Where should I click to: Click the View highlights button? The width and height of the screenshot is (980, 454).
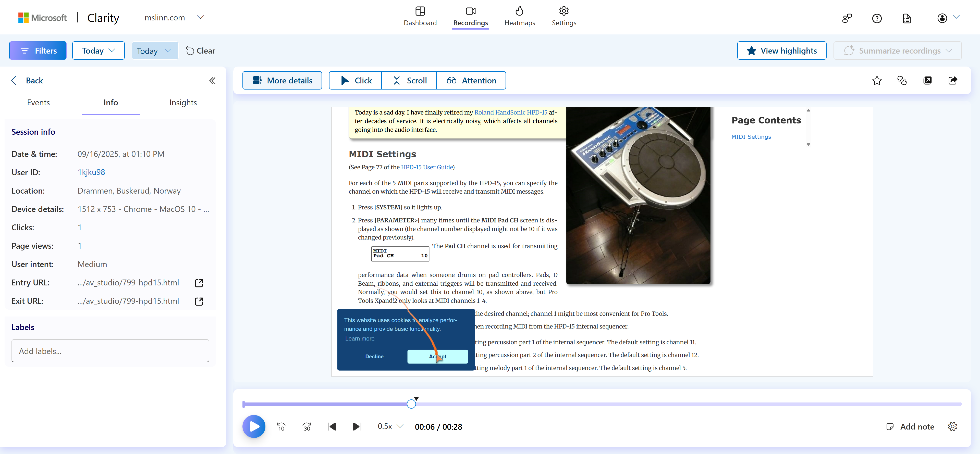click(781, 51)
